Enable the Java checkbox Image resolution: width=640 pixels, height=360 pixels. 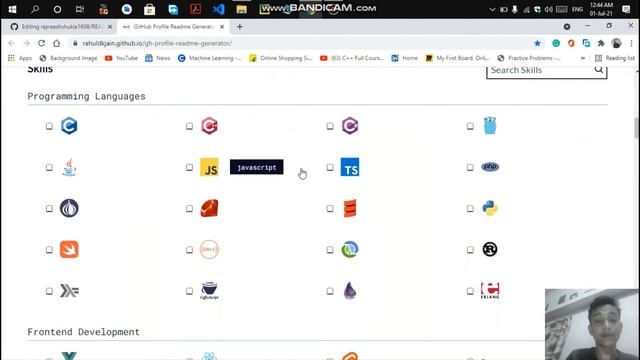click(49, 167)
